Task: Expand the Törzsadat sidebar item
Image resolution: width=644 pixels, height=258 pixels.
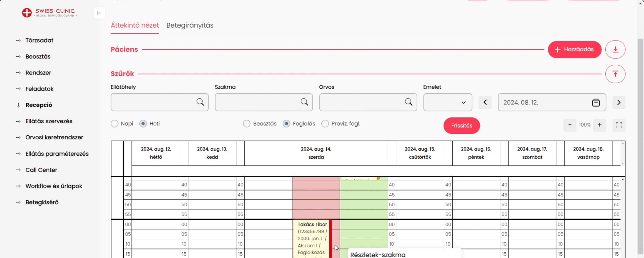Action: [x=39, y=41]
